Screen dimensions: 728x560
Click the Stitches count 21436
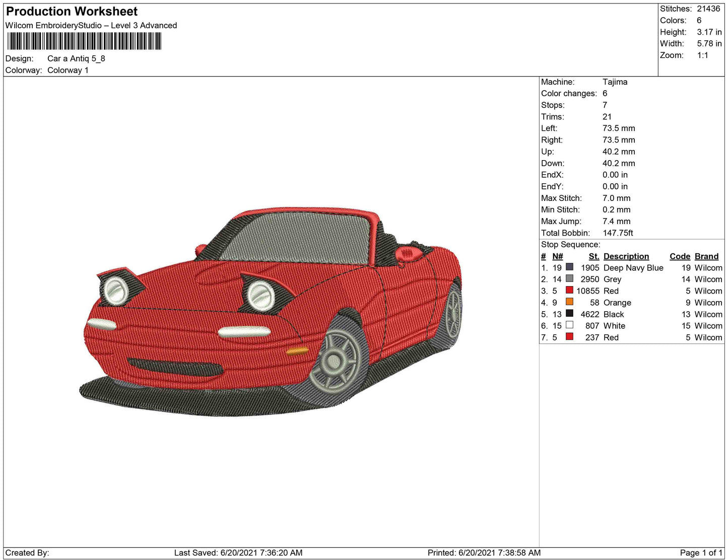click(x=708, y=9)
